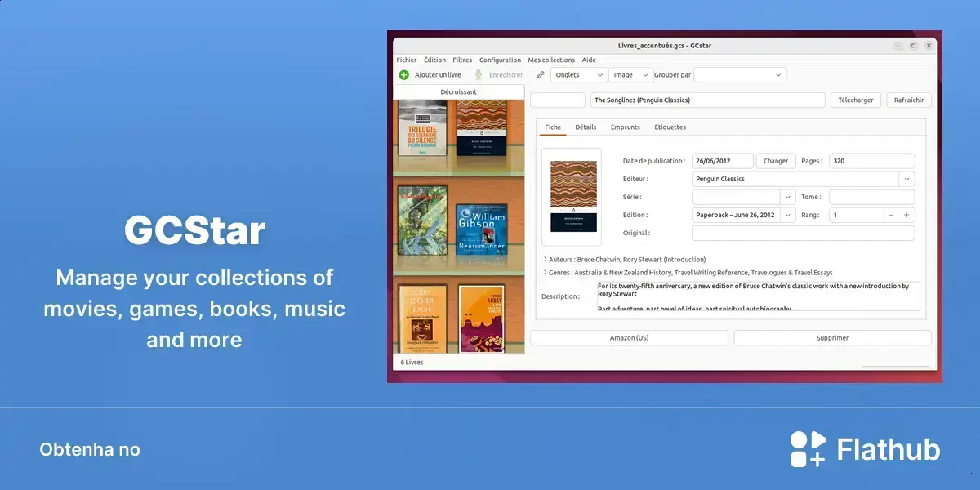Open the Edition Paperback dropdown arrow
Image resolution: width=980 pixels, height=490 pixels.
787,215
